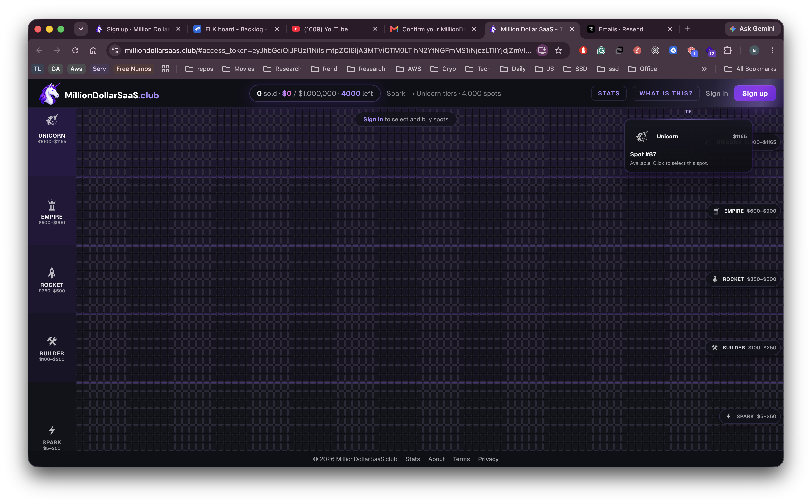
Task: Open the extension with purple 12 badge
Action: tap(710, 51)
